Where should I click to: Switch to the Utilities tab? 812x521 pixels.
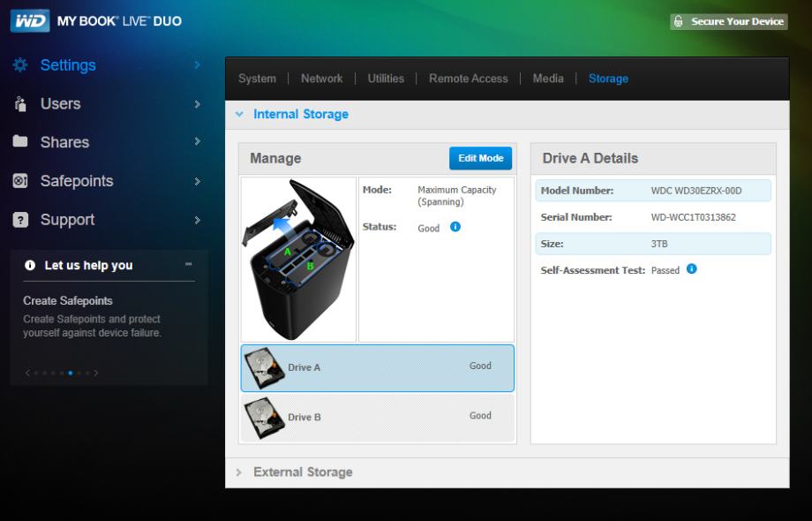[x=386, y=79]
